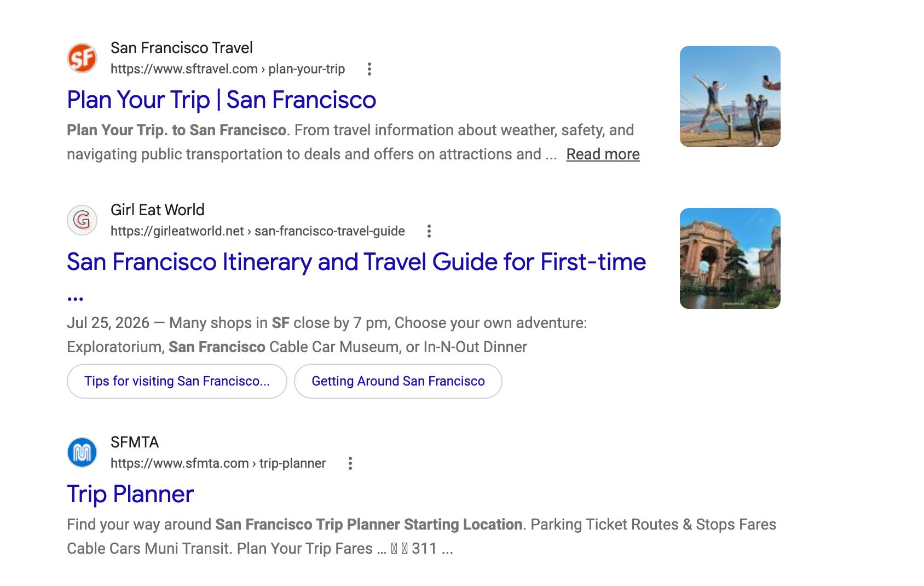Click the SFMTA site name text
This screenshot has width=924, height=586.
(x=135, y=442)
